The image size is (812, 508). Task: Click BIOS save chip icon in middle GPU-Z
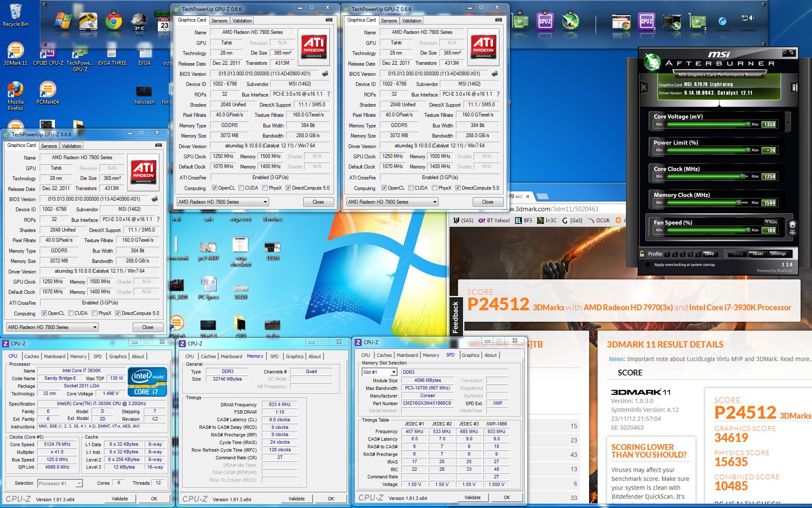(325, 74)
